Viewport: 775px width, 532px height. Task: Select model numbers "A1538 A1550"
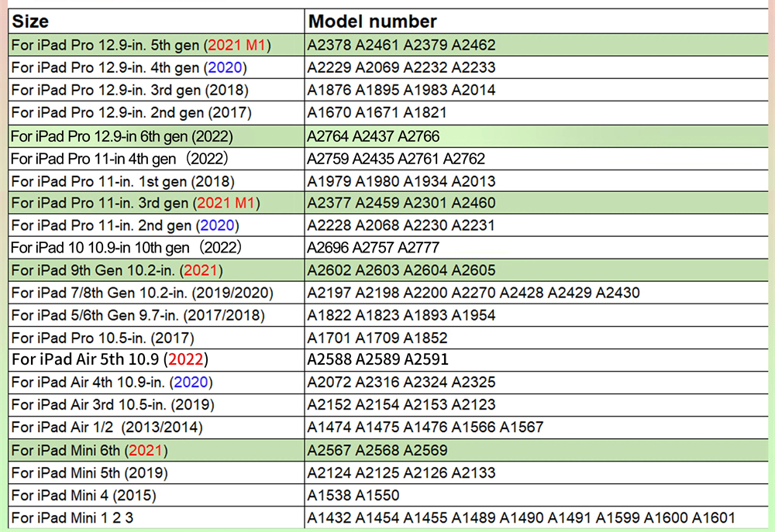353,496
